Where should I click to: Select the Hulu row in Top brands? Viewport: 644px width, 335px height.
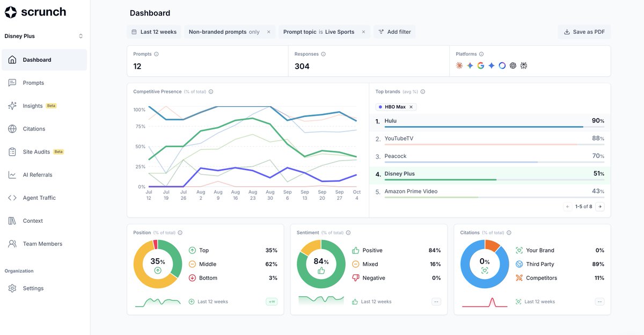tap(490, 122)
